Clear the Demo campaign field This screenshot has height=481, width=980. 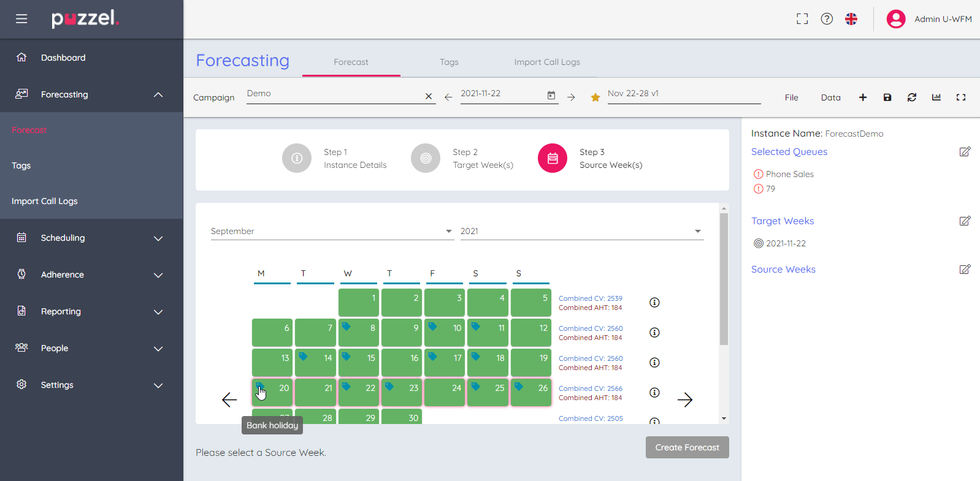(x=429, y=96)
